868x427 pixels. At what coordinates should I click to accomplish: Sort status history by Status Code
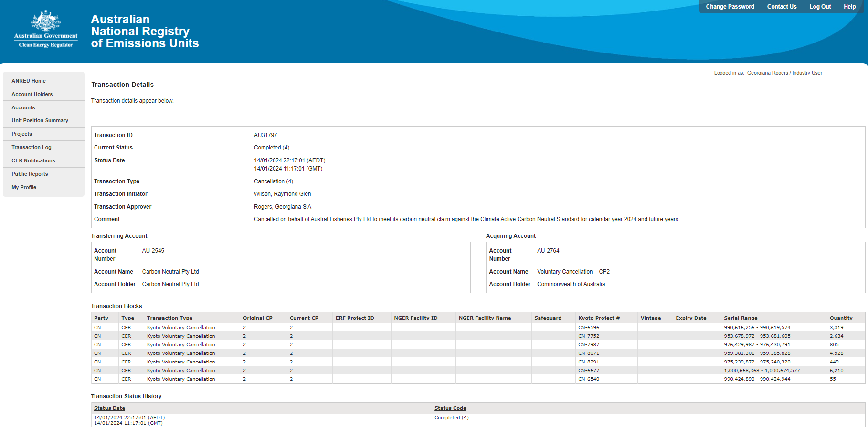click(450, 408)
